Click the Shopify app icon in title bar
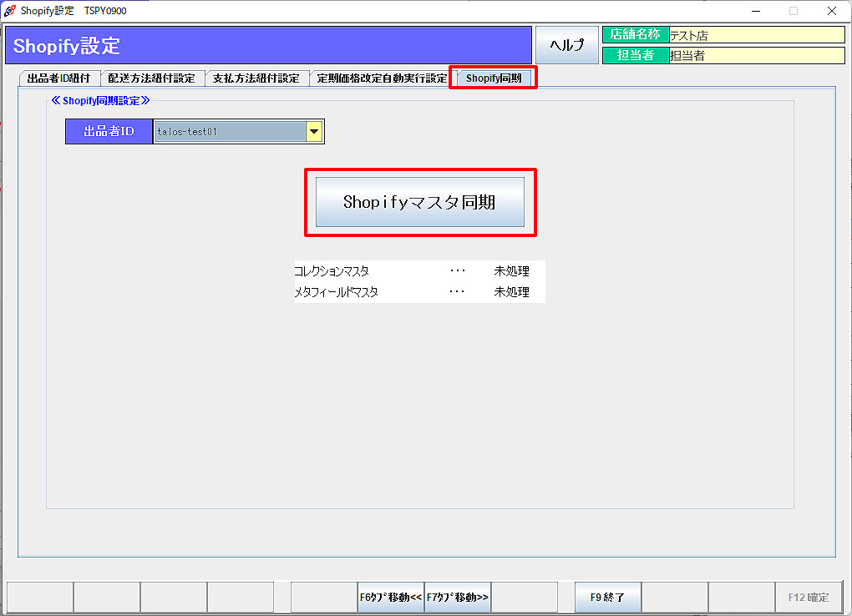The width and height of the screenshot is (852, 616). (x=10, y=10)
